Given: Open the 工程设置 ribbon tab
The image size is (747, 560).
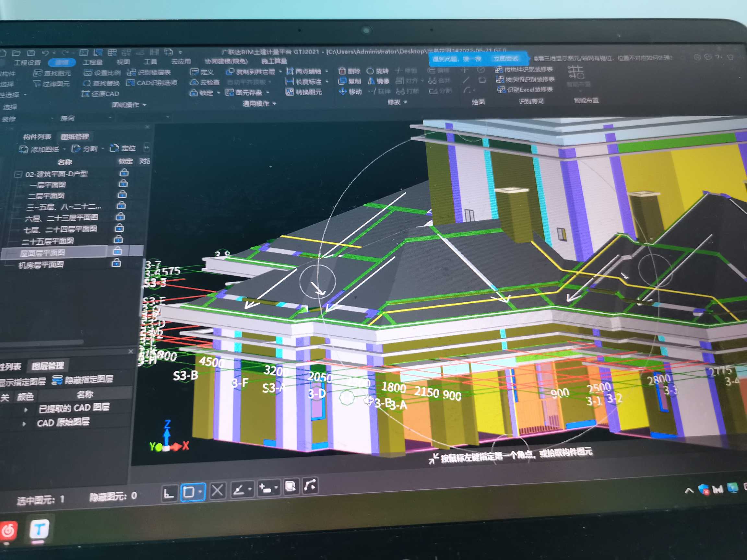Looking at the screenshot, I should (27, 63).
